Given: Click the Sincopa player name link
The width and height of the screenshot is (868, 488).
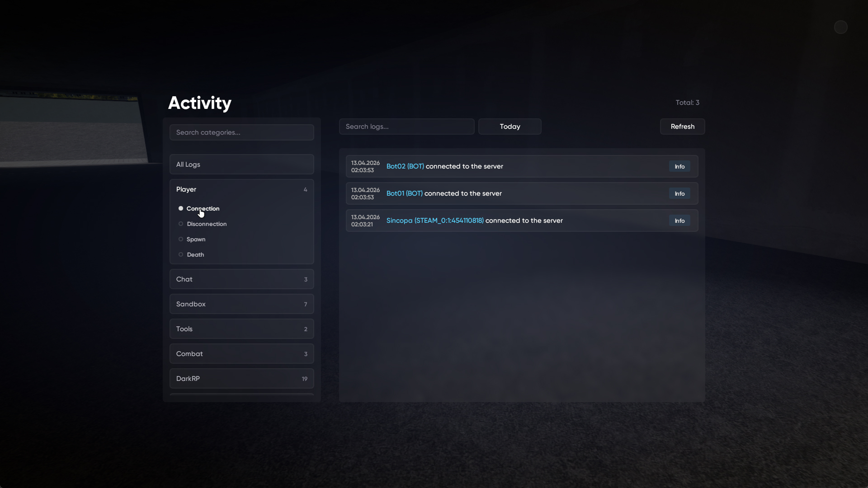Looking at the screenshot, I should tap(435, 221).
